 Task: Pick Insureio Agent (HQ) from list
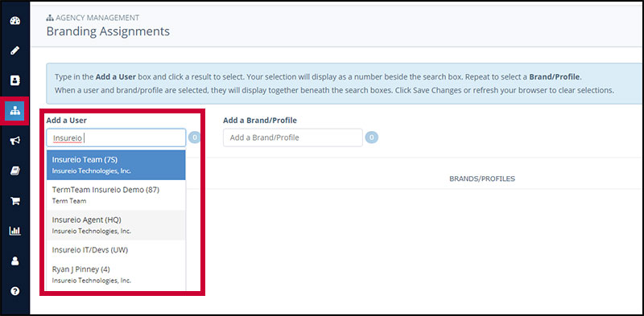(116, 225)
